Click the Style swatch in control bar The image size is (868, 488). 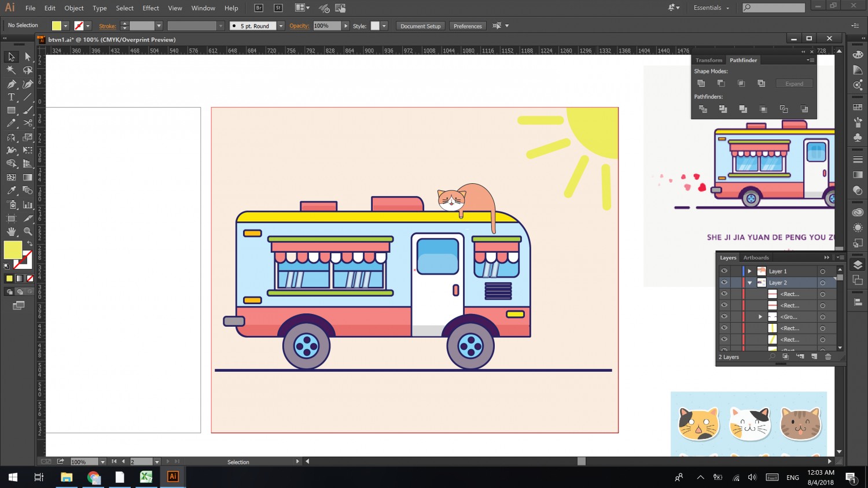click(x=375, y=26)
